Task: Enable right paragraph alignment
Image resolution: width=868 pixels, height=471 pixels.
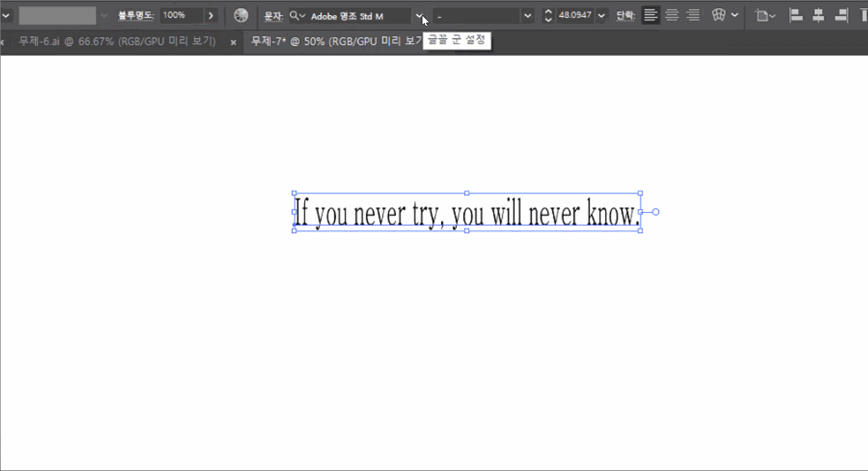Action: point(693,15)
